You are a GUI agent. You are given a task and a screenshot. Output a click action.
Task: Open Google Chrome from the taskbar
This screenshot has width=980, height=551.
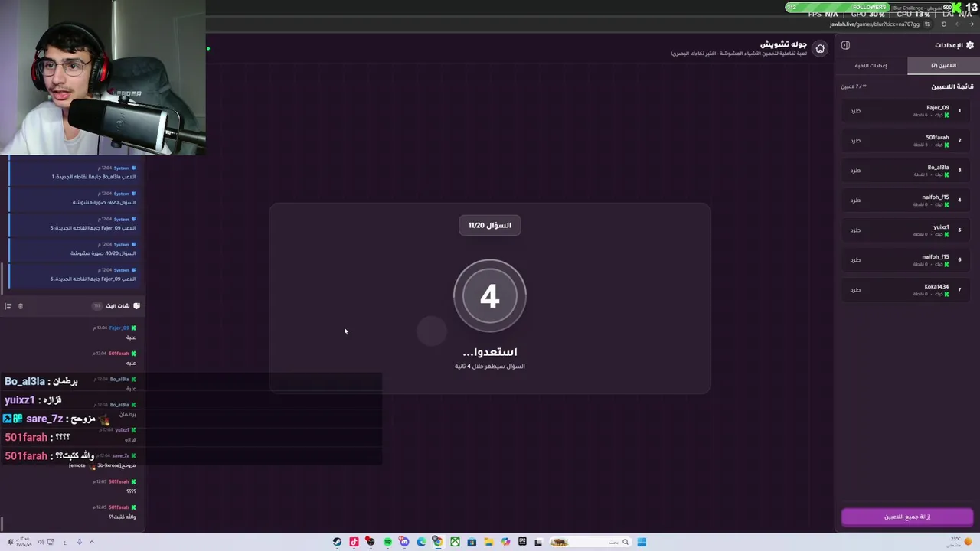(438, 542)
